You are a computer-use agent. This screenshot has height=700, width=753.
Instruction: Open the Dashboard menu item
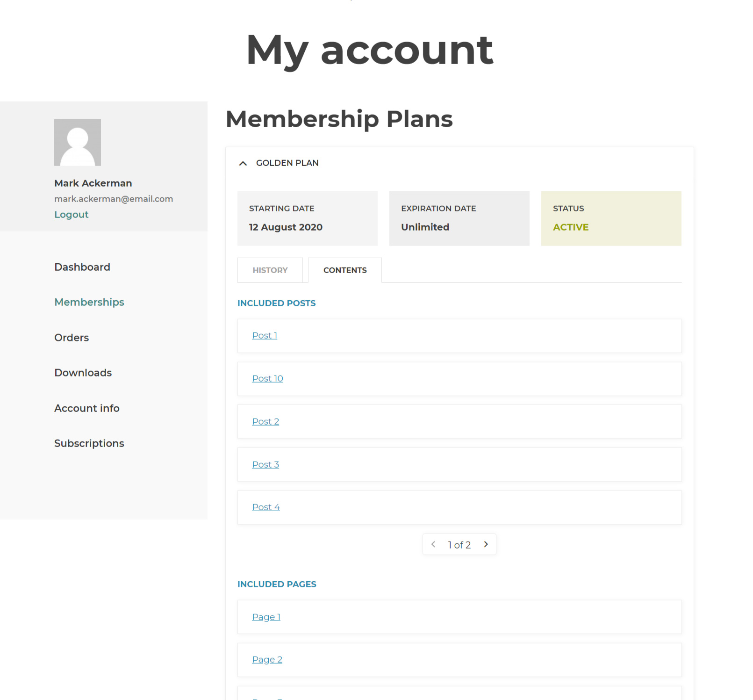tap(82, 267)
